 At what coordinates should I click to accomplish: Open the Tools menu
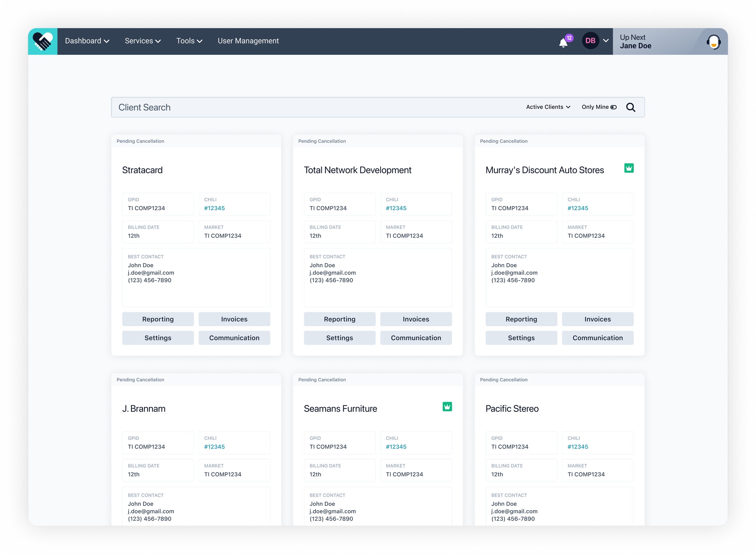pyautogui.click(x=189, y=41)
